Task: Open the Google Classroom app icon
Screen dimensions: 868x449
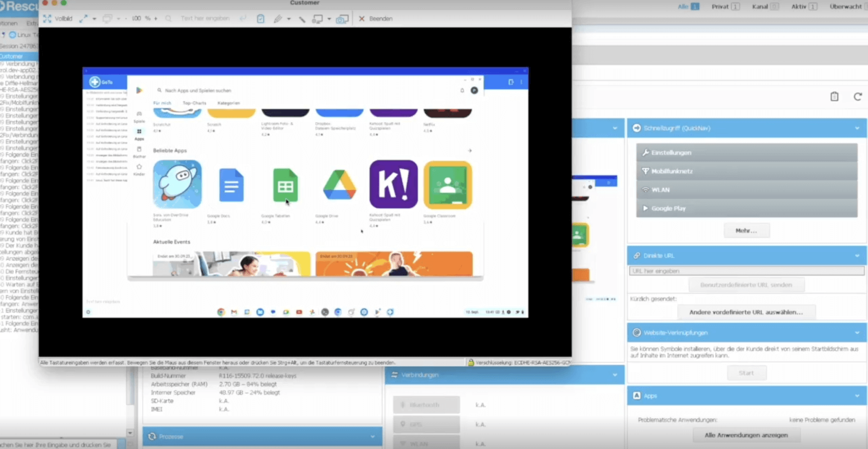Action: click(448, 185)
